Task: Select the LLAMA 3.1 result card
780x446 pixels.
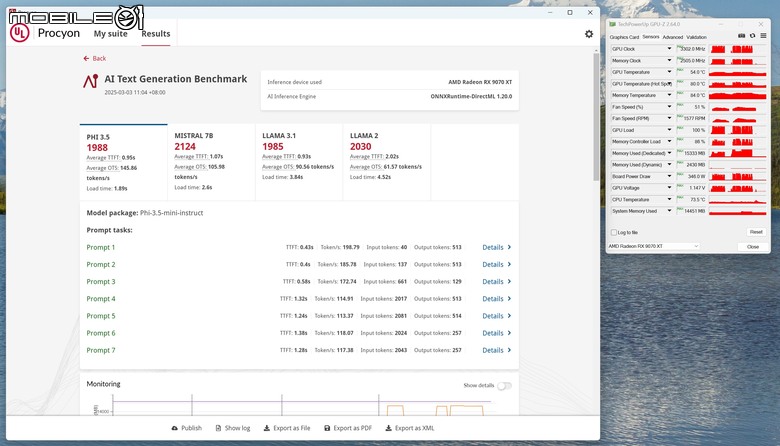Action: point(299,163)
